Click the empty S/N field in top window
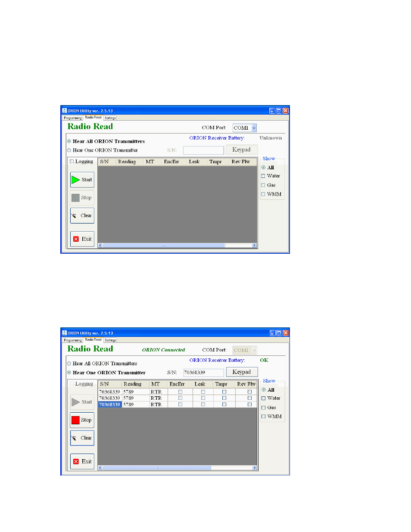 tap(203, 150)
